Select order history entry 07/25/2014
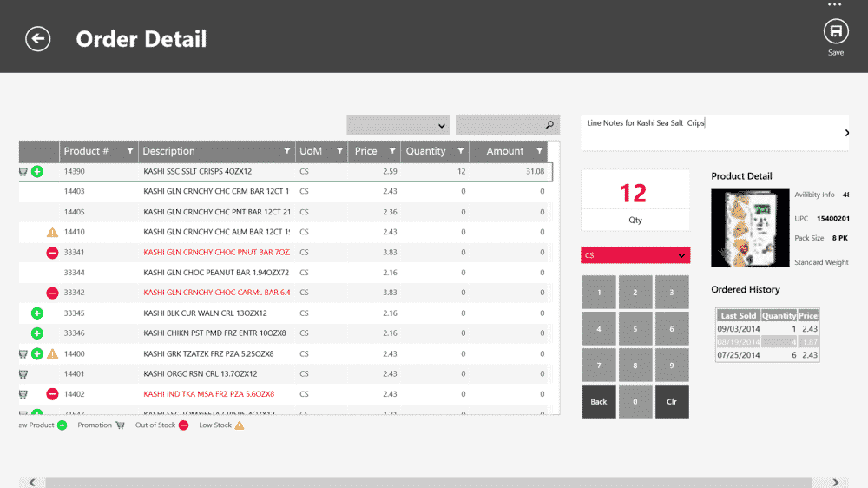Image resolution: width=868 pixels, height=488 pixels. pyautogui.click(x=767, y=355)
